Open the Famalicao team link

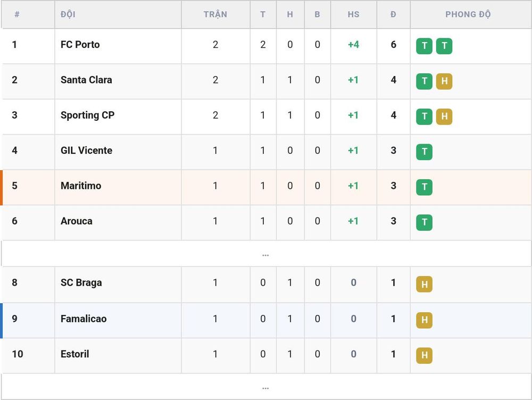pyautogui.click(x=84, y=319)
